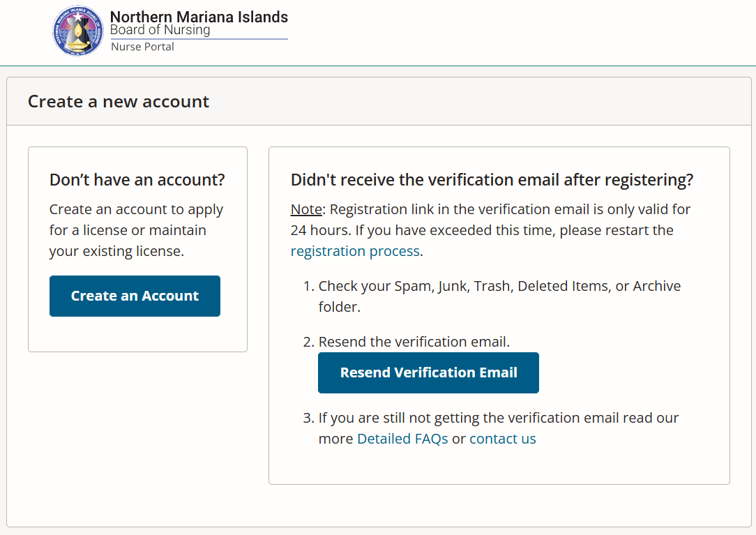Screen dimensions: 756x535
Task: Click the Create a new account header
Action: pos(118,101)
